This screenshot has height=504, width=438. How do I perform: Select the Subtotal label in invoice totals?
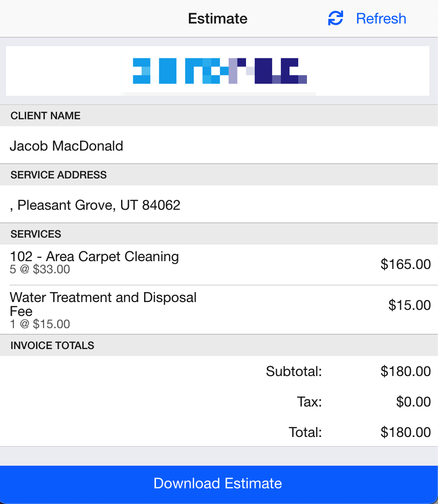click(293, 371)
